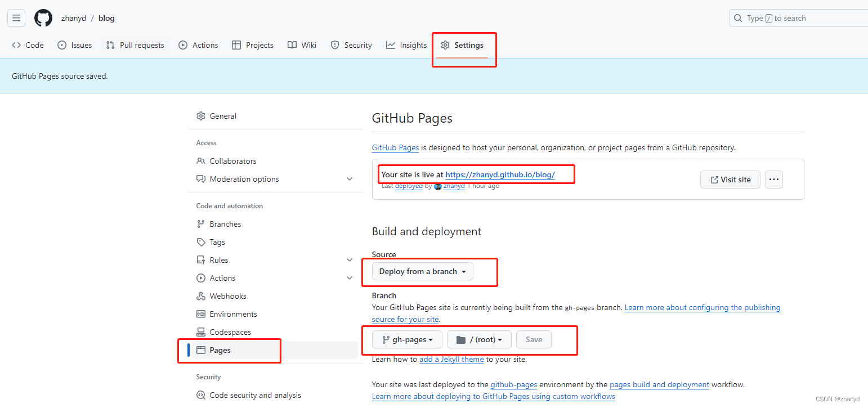The height and width of the screenshot is (408, 868).
Task: Expand Moderation options section
Action: pos(275,179)
